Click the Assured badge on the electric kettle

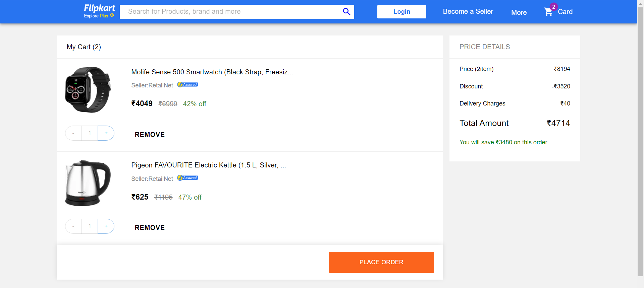(187, 178)
